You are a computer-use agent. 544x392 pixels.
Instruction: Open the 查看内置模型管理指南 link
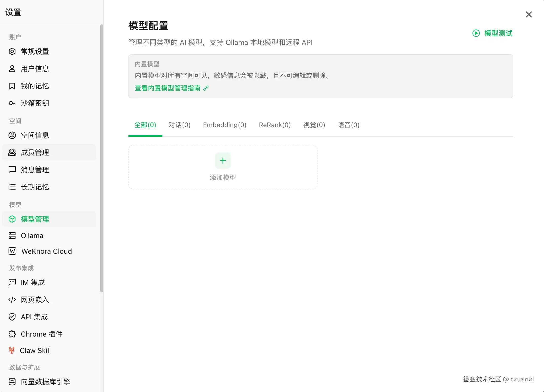172,88
